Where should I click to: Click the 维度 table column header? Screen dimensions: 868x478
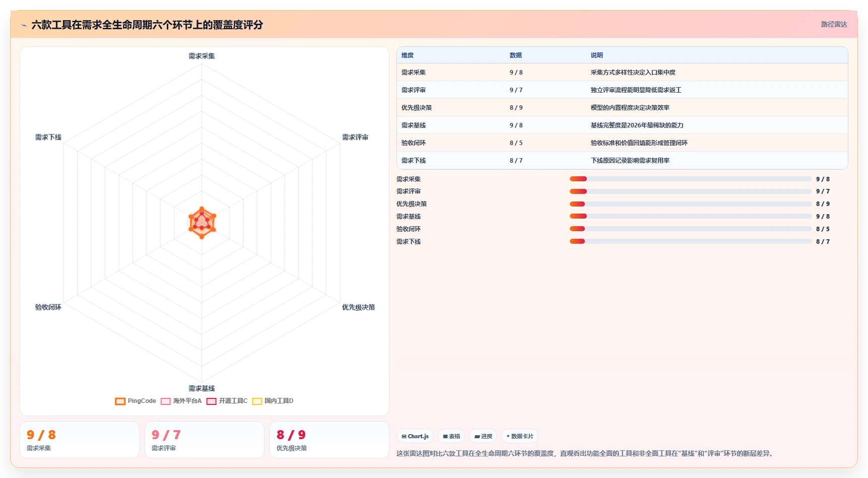(408, 55)
